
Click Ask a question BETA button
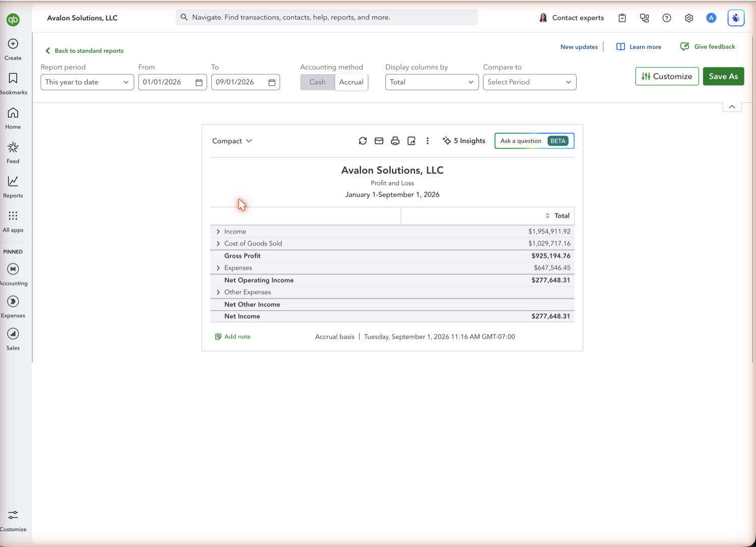pyautogui.click(x=534, y=141)
